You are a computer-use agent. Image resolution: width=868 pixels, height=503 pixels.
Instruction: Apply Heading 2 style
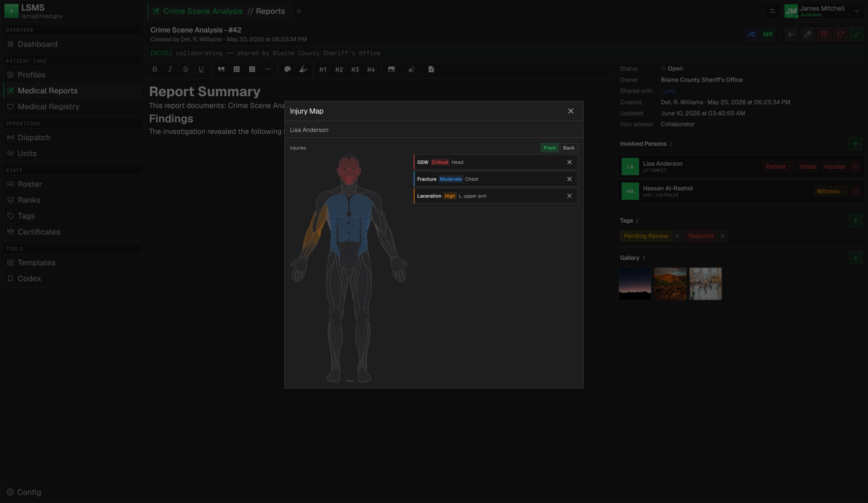tap(339, 69)
